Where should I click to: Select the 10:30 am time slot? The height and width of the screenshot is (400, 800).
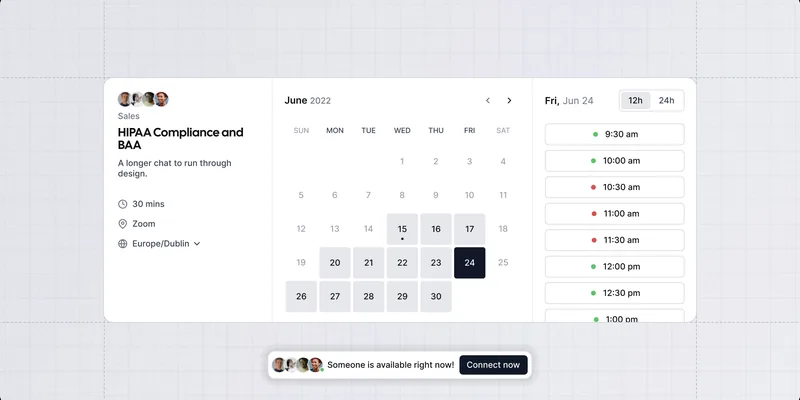[614, 187]
